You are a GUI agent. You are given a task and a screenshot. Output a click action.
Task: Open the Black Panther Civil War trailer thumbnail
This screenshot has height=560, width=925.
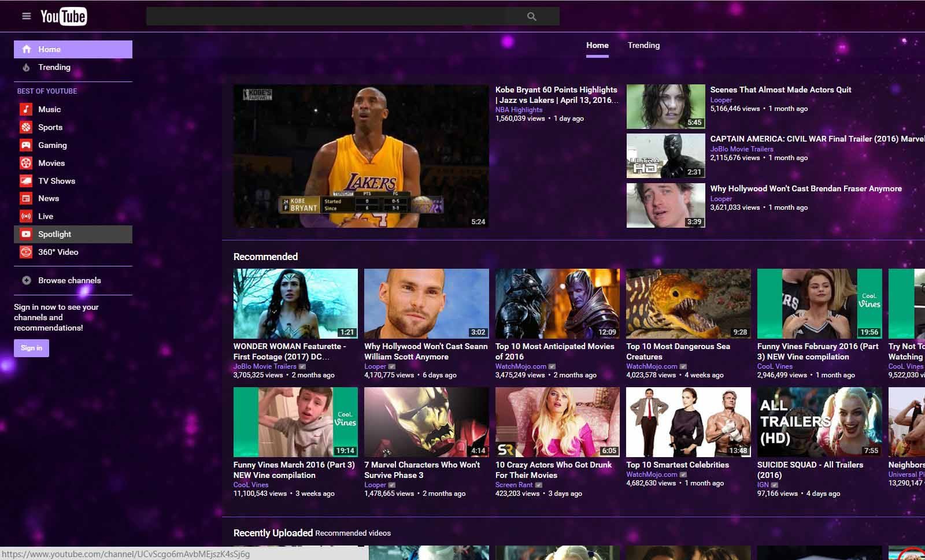[666, 156]
